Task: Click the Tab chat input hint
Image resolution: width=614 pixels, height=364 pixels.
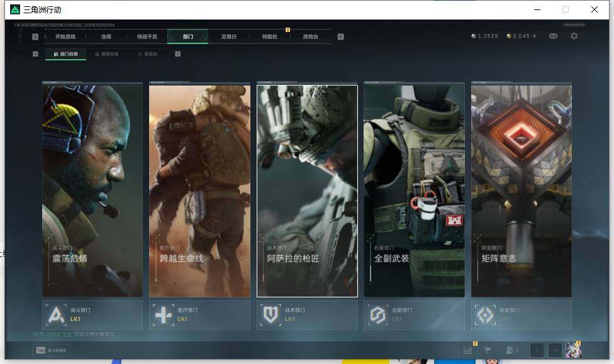Action: [x=52, y=350]
